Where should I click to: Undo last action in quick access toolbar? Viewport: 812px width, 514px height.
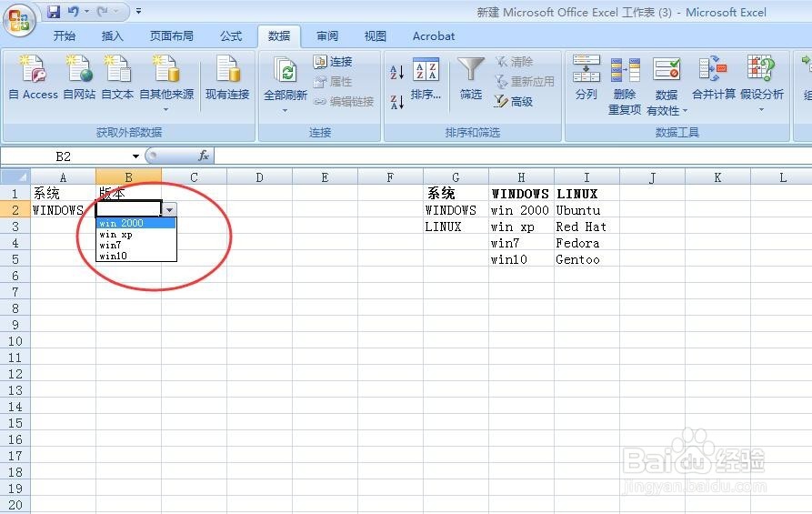[74, 12]
